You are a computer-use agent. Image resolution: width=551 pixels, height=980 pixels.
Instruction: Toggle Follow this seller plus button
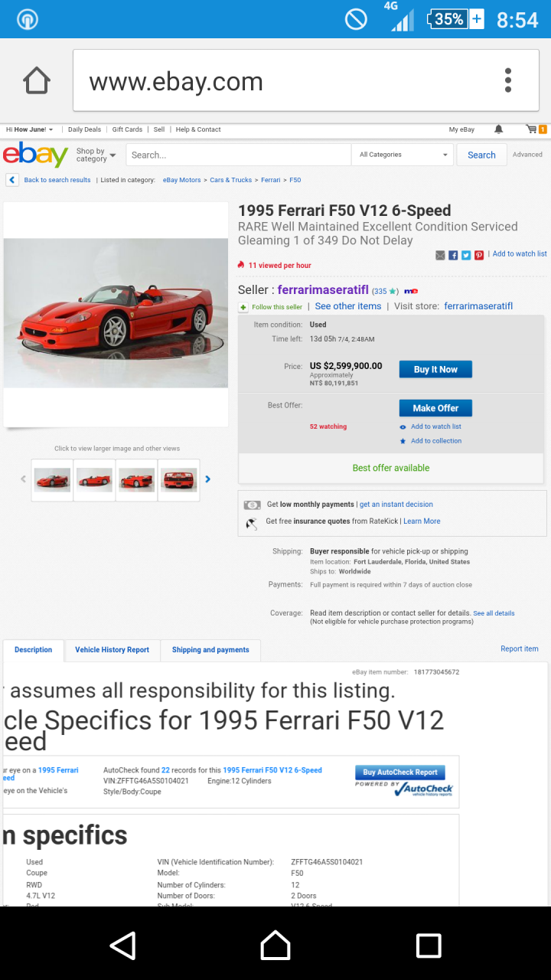[x=243, y=307]
